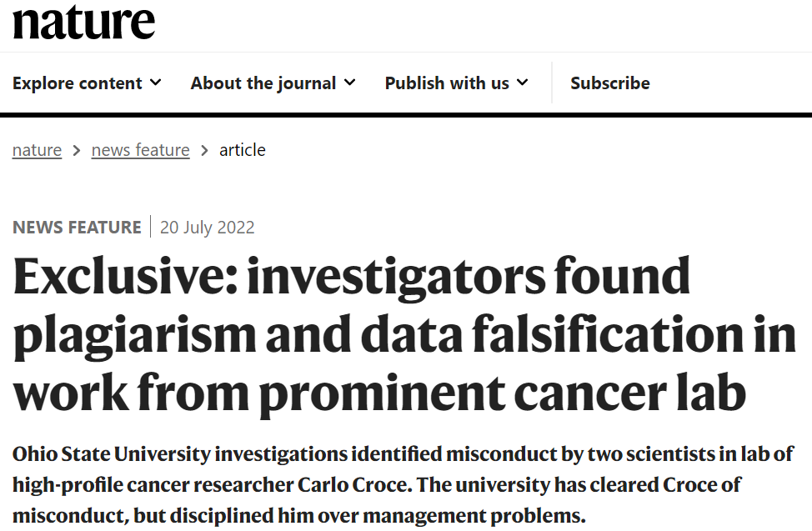This screenshot has width=812, height=531.
Task: Expand the chevron beside About the journal
Action: [x=349, y=83]
